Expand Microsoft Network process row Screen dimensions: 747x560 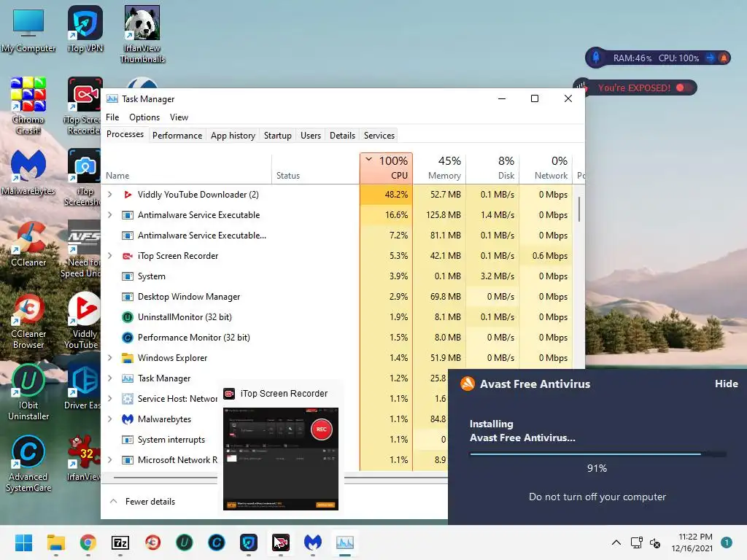[x=110, y=460]
